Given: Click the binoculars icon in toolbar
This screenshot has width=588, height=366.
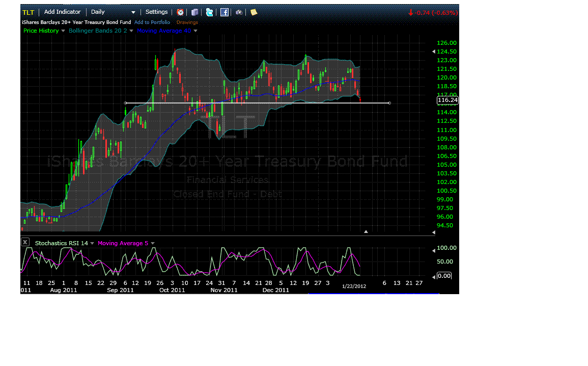Looking at the screenshot, I should pyautogui.click(x=239, y=12).
